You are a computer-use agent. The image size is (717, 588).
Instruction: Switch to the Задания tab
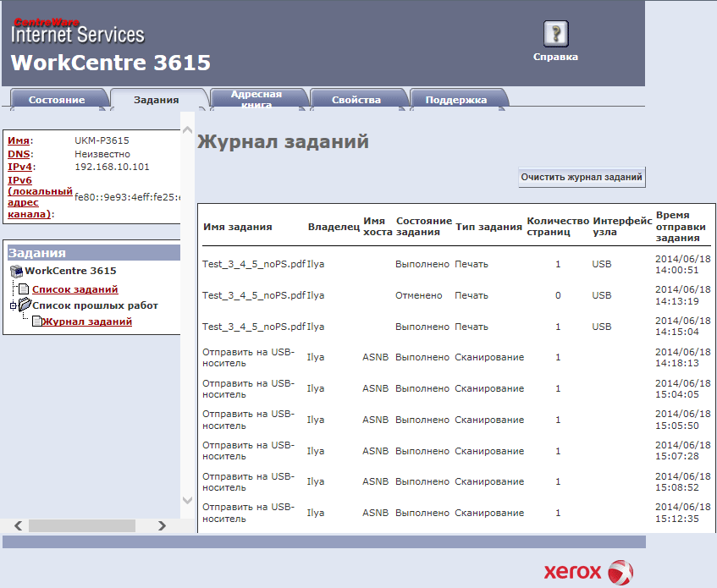[x=156, y=100]
